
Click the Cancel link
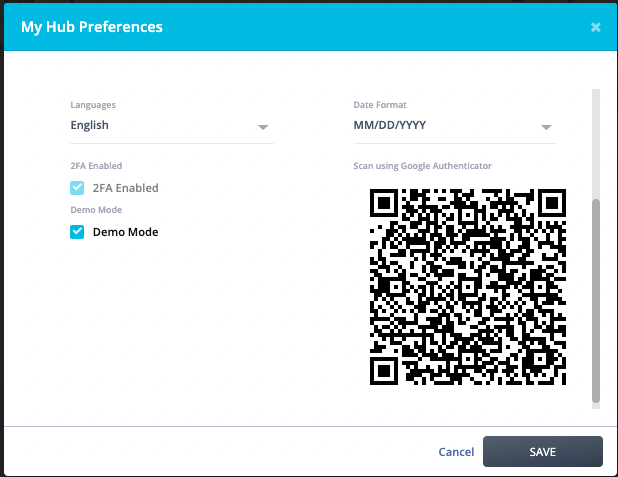pyautogui.click(x=456, y=452)
